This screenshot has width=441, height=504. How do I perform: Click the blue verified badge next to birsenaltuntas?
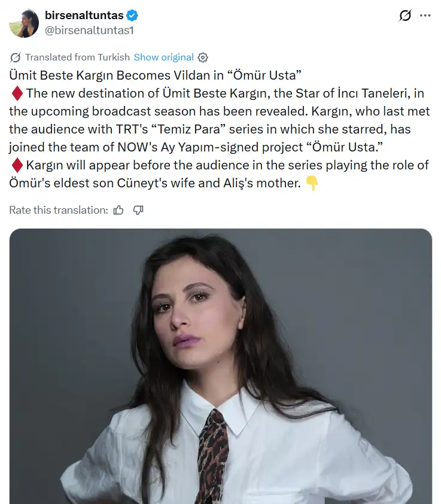pos(132,15)
